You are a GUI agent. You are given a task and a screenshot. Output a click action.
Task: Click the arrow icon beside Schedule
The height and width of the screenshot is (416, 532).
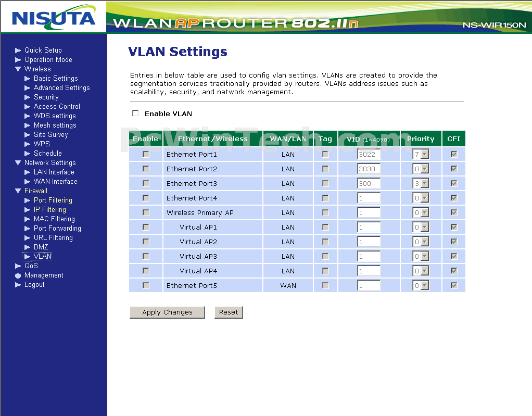pyautogui.click(x=28, y=154)
